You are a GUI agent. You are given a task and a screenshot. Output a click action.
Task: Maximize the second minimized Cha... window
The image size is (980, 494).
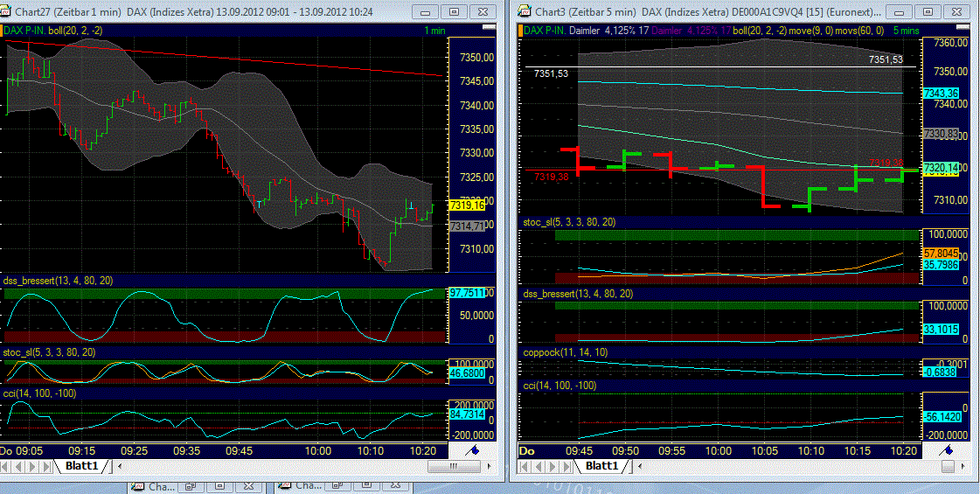click(367, 486)
